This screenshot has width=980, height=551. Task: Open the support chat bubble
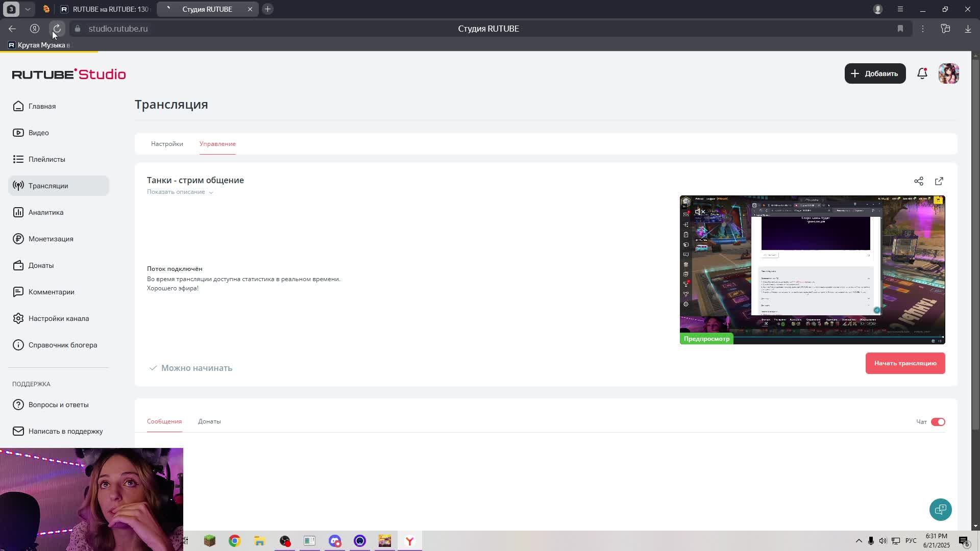tap(940, 509)
